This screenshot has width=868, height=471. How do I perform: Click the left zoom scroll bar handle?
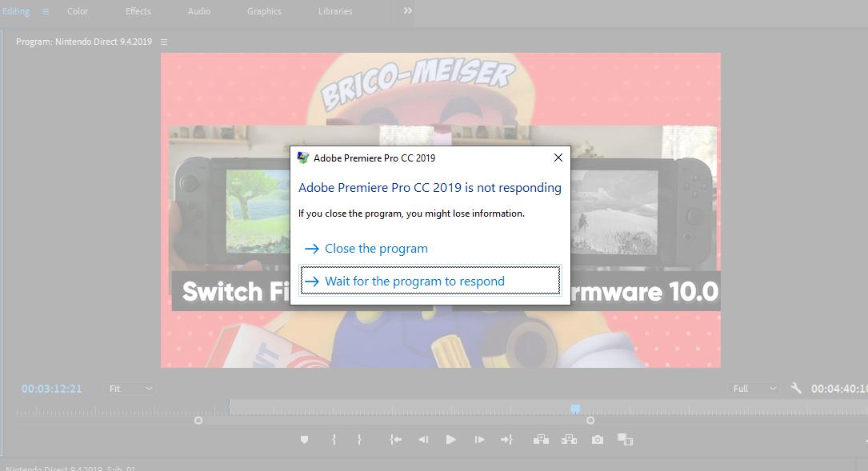coord(198,421)
